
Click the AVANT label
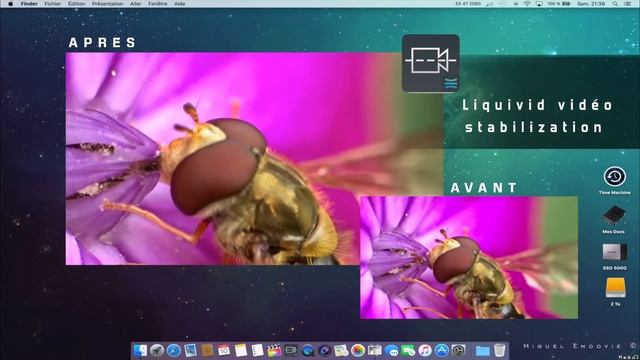(484, 188)
